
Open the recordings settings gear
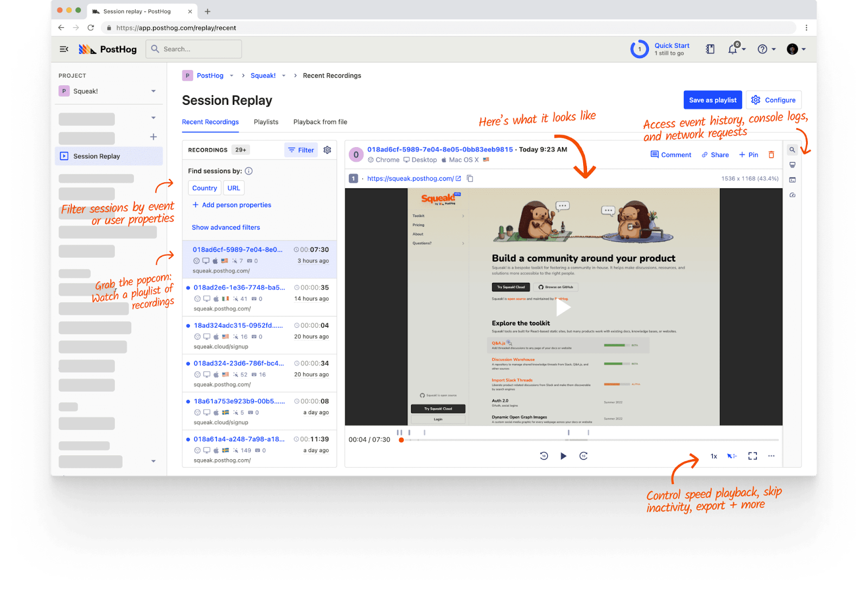click(x=327, y=150)
